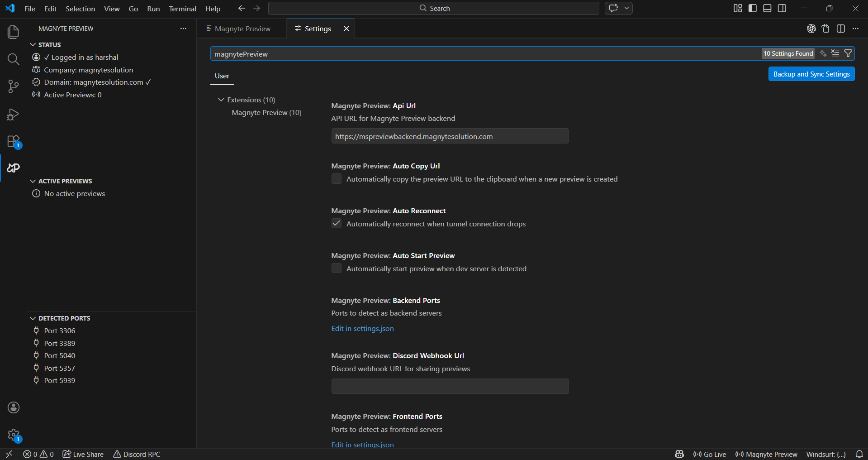Select the Magnyte Preview activity bar icon
Image resolution: width=868 pixels, height=460 pixels.
click(x=13, y=168)
